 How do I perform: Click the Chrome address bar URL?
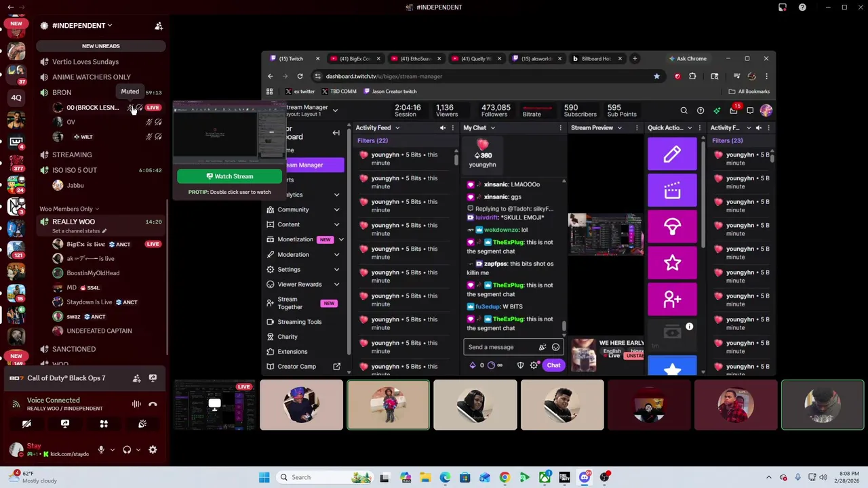(x=384, y=76)
